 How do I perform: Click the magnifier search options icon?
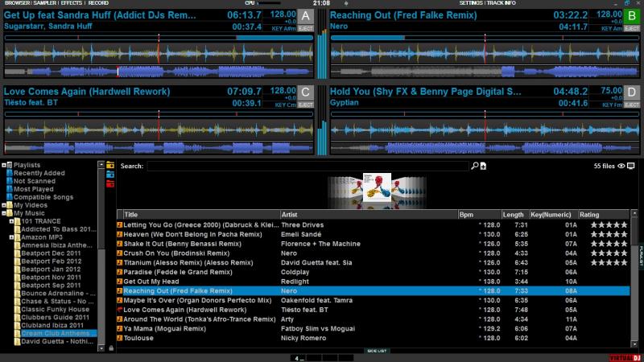[x=474, y=166]
